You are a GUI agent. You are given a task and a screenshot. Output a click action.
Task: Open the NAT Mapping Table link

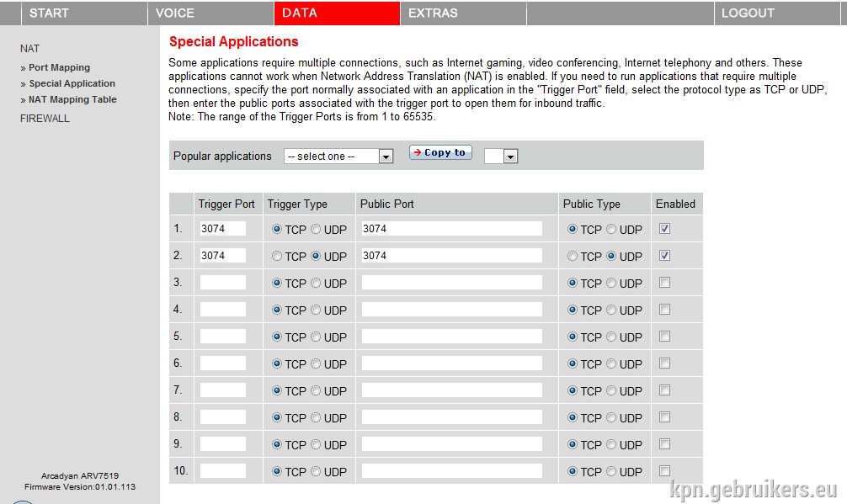coord(72,99)
